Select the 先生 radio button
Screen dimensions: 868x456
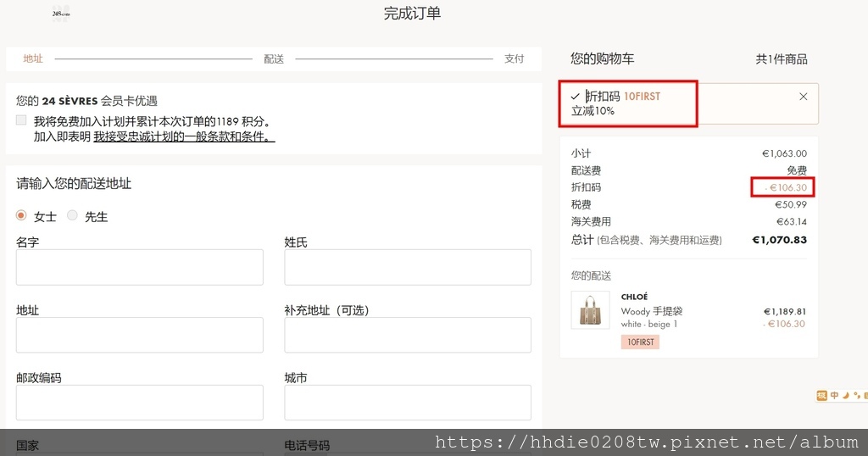point(72,215)
